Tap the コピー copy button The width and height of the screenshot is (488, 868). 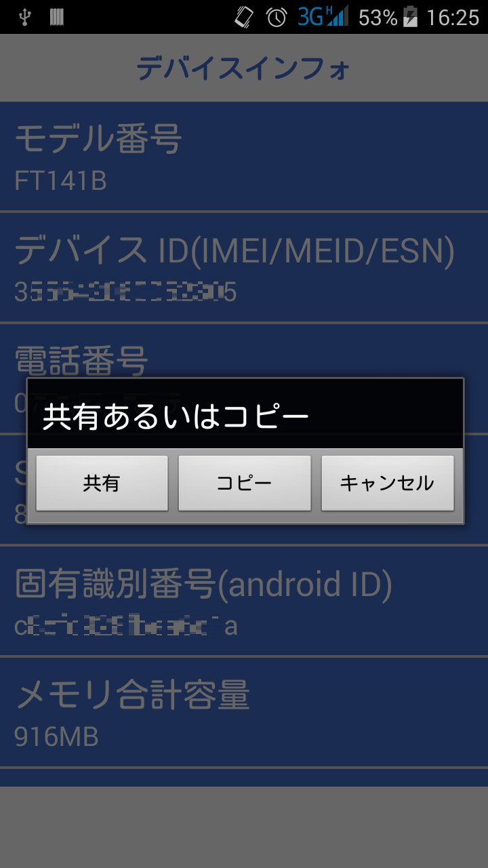pos(244,483)
